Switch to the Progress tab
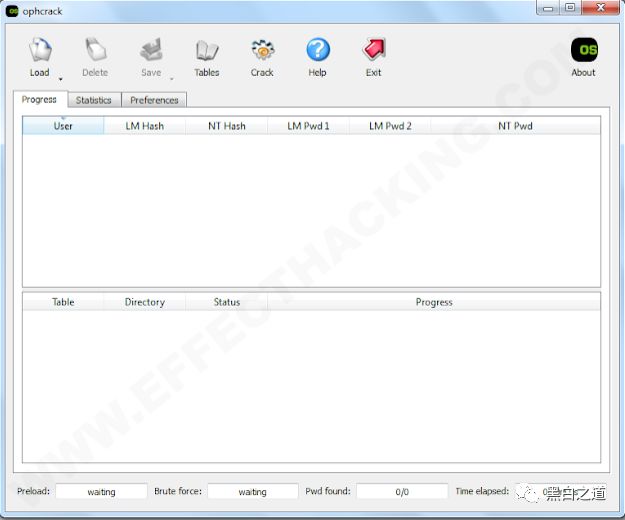This screenshot has width=625, height=520. [39, 99]
